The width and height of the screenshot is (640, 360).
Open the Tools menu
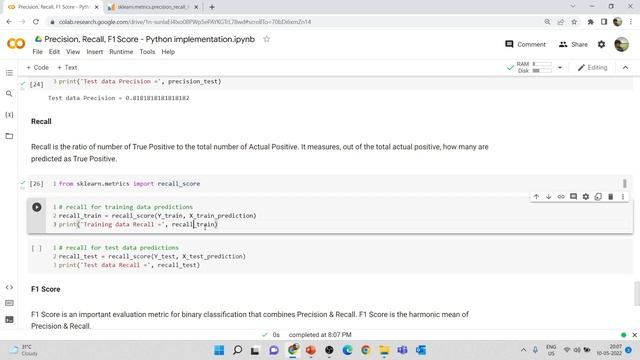[147, 52]
